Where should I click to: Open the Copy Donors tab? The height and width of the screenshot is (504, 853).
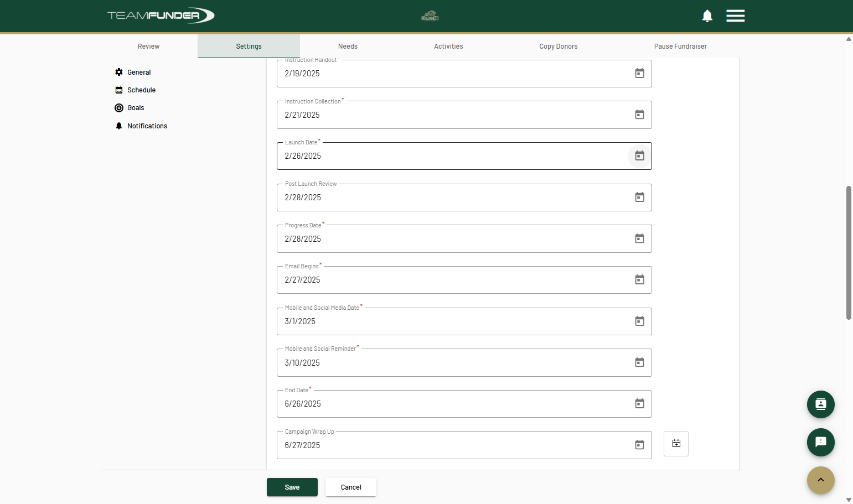[x=559, y=46]
